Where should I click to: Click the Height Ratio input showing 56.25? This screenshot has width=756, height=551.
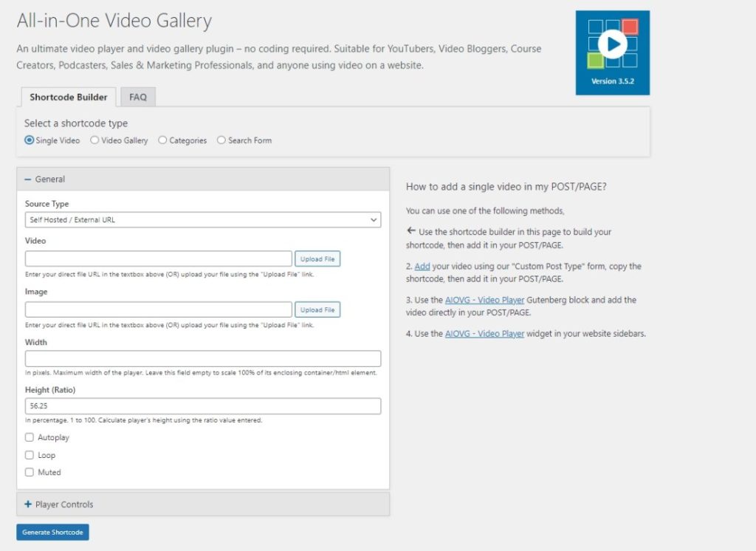pos(203,405)
